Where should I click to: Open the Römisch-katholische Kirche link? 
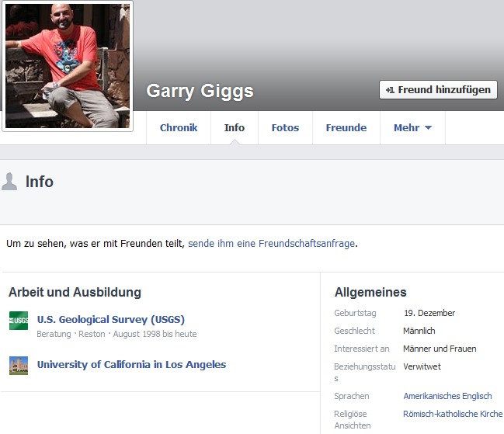(453, 414)
